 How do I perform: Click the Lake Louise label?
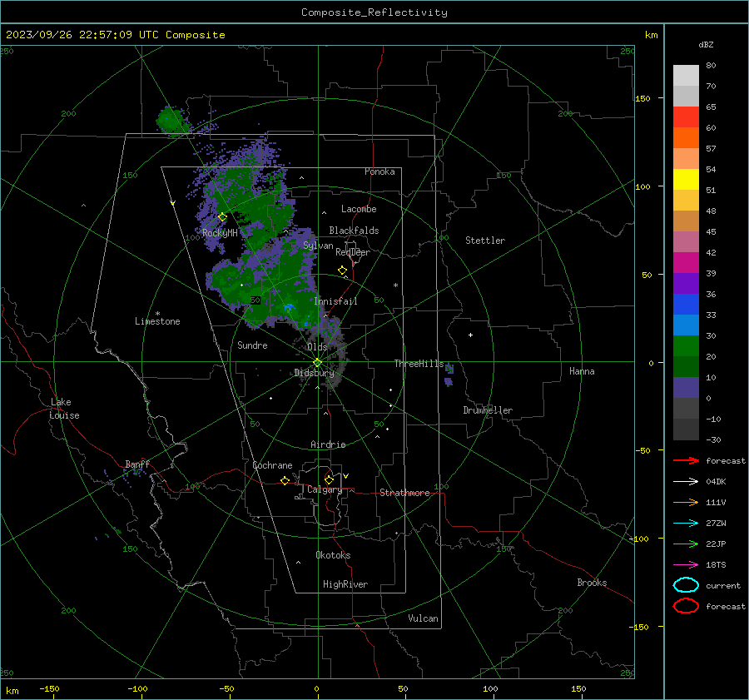pyautogui.click(x=64, y=409)
